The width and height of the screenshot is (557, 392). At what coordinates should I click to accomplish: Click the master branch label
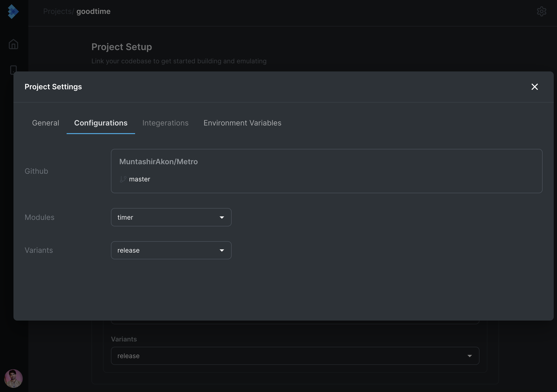tap(139, 179)
